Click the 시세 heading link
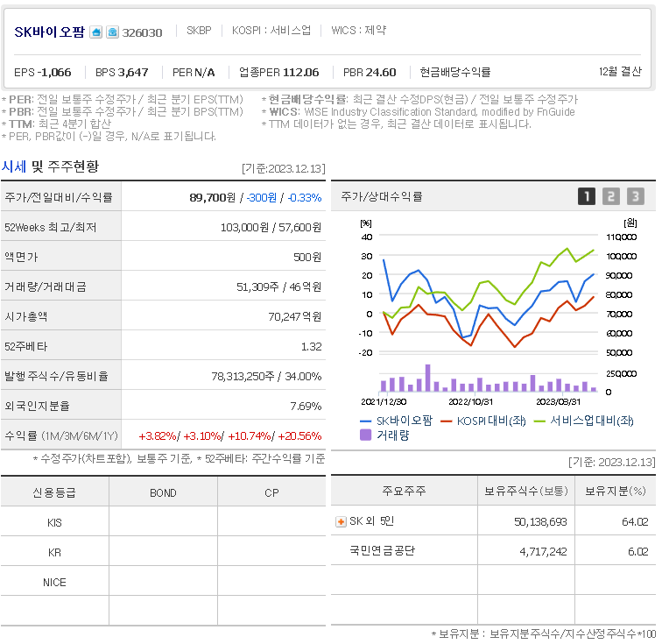Screen dimensions: 662x644 [13, 166]
